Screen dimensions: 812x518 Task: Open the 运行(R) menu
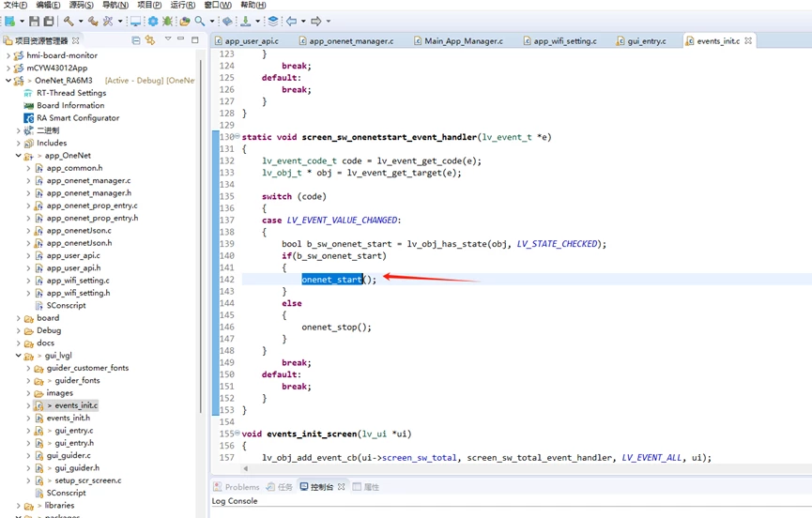(183, 5)
